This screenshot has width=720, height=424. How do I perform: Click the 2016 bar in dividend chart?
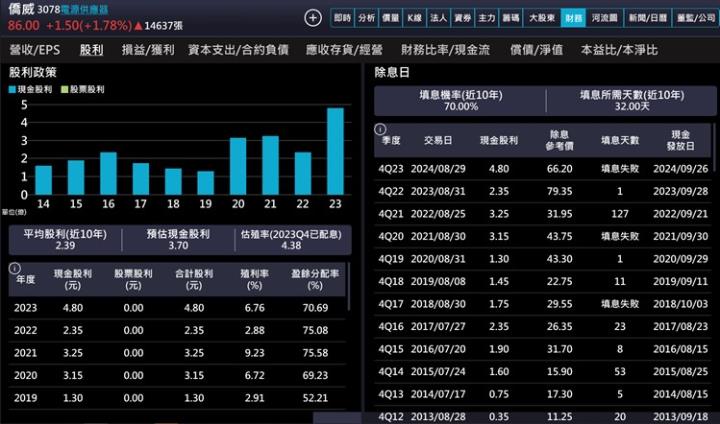coord(108,173)
